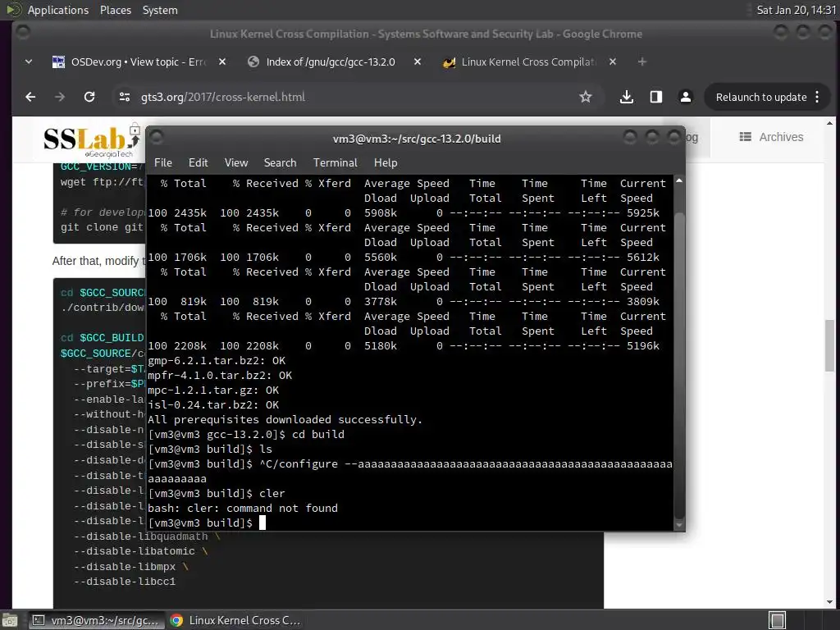Click the terminal vertical scrollbar thumb
Screen dimensions: 840x630
[x=678, y=364]
